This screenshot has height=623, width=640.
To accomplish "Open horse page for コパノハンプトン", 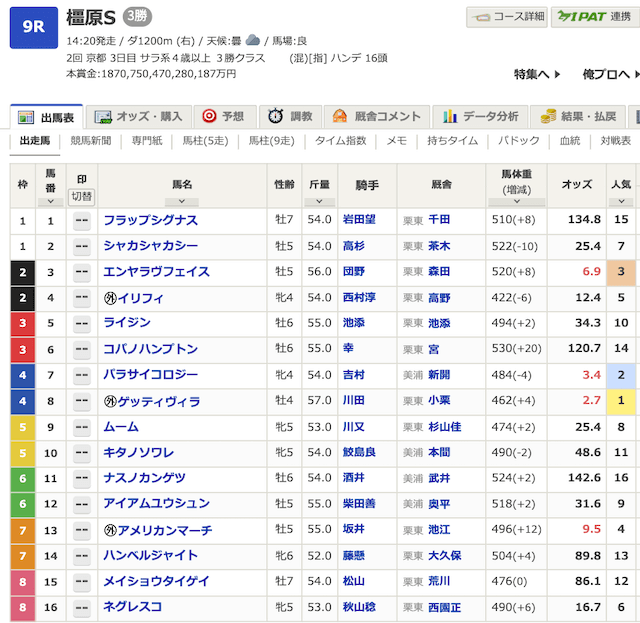I will pos(151,348).
